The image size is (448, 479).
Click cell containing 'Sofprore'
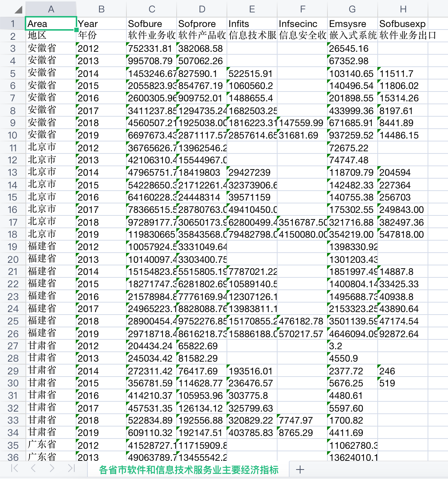pos(202,24)
